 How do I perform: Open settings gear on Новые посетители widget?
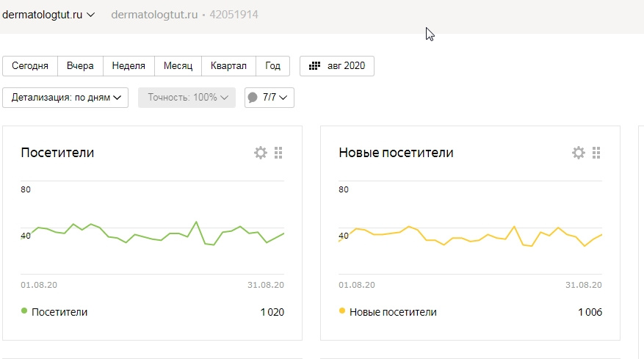[x=578, y=153]
